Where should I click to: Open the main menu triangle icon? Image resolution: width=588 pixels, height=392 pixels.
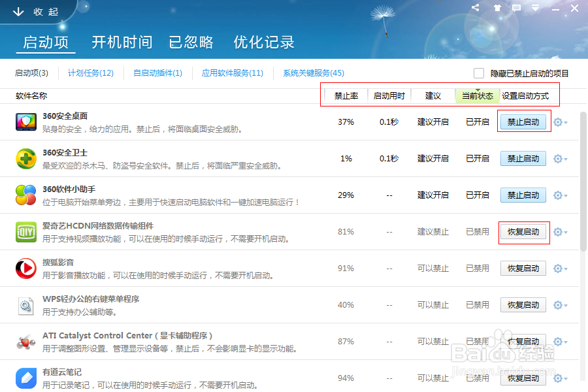tap(535, 7)
